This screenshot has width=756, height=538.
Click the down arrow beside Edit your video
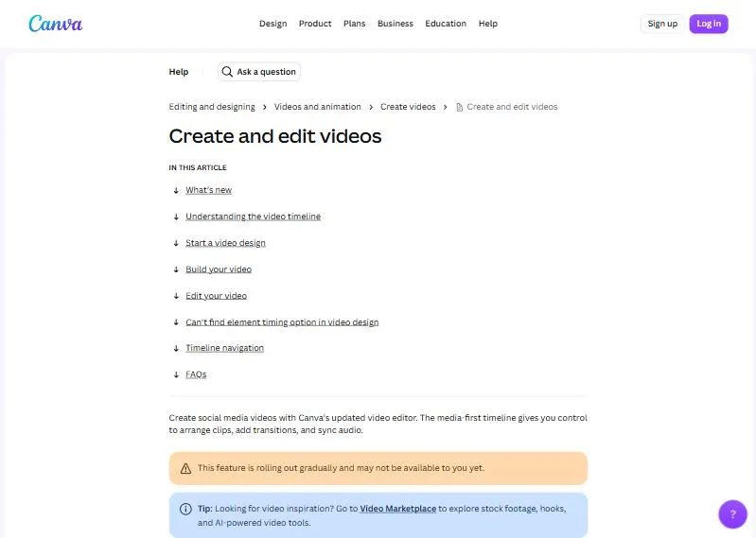click(x=176, y=296)
